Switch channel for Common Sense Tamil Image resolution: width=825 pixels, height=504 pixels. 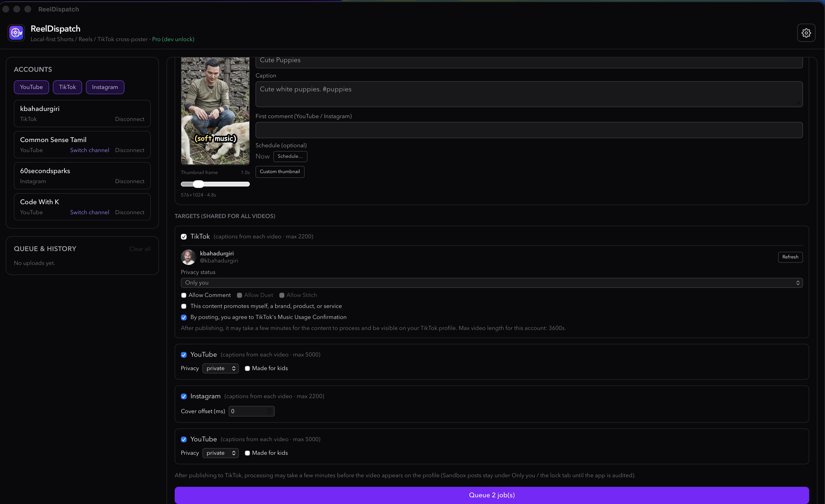[x=89, y=150]
